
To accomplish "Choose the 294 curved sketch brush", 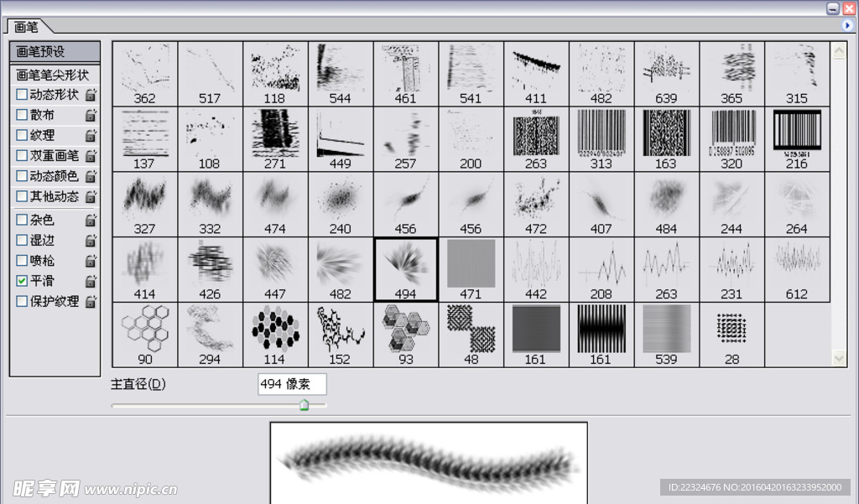I will 210,335.
